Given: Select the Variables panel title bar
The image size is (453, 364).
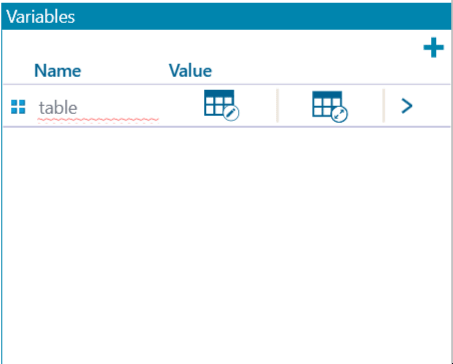Looking at the screenshot, I should click(x=226, y=16).
